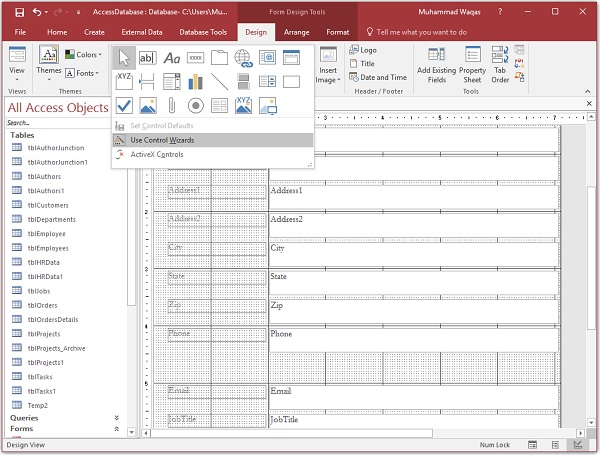Viewport: 600px width, 455px height.
Task: Open ActiveX Controls menu entry
Action: click(156, 154)
